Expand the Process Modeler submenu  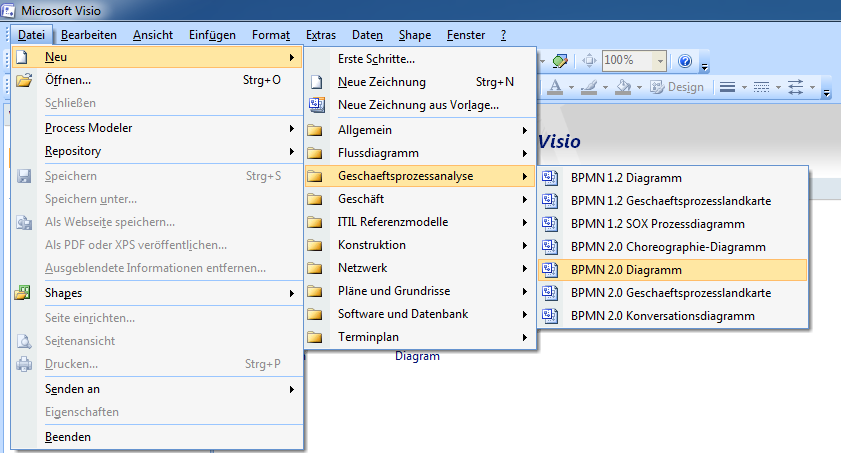click(157, 128)
